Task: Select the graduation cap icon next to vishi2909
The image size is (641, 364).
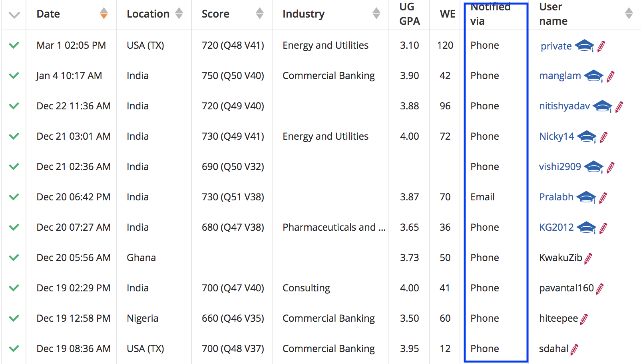Action: [594, 166]
